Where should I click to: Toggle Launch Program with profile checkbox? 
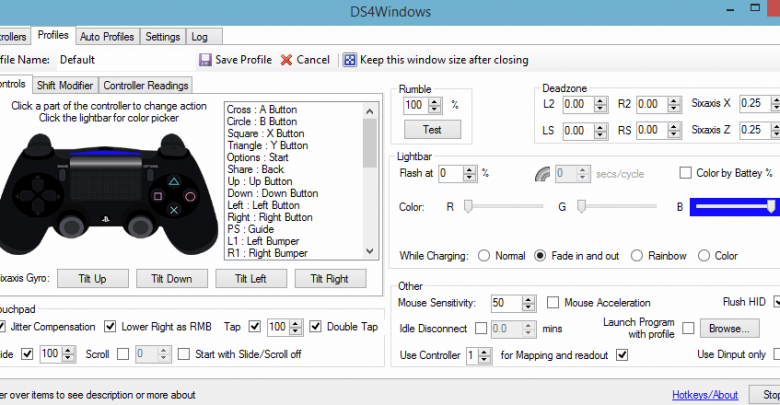688,328
